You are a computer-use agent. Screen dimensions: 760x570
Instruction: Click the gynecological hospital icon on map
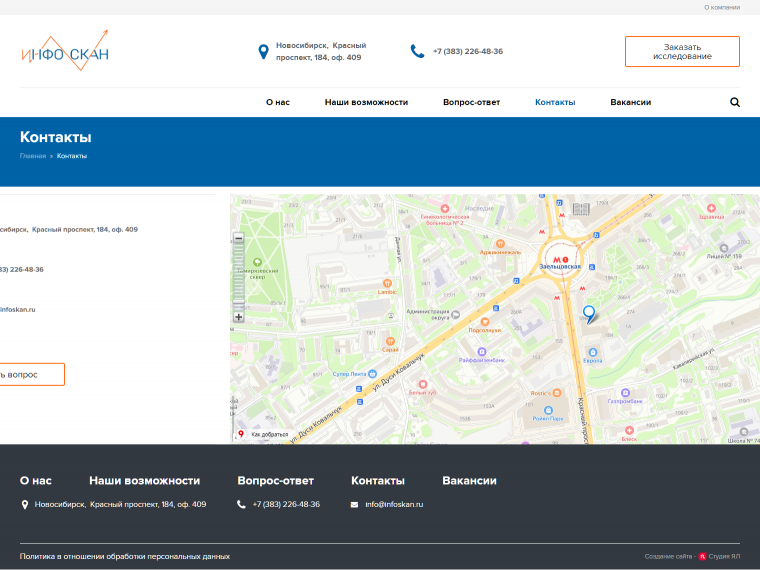click(444, 208)
